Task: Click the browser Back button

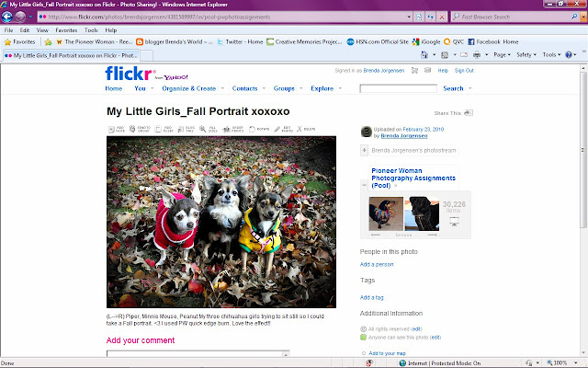Action: (7, 17)
